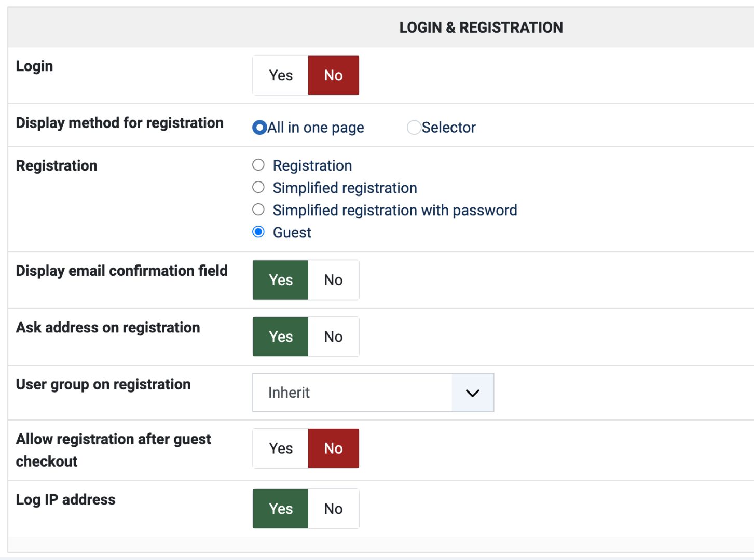This screenshot has height=560, width=754.
Task: Enable Log IP address with Yes
Action: click(x=281, y=509)
